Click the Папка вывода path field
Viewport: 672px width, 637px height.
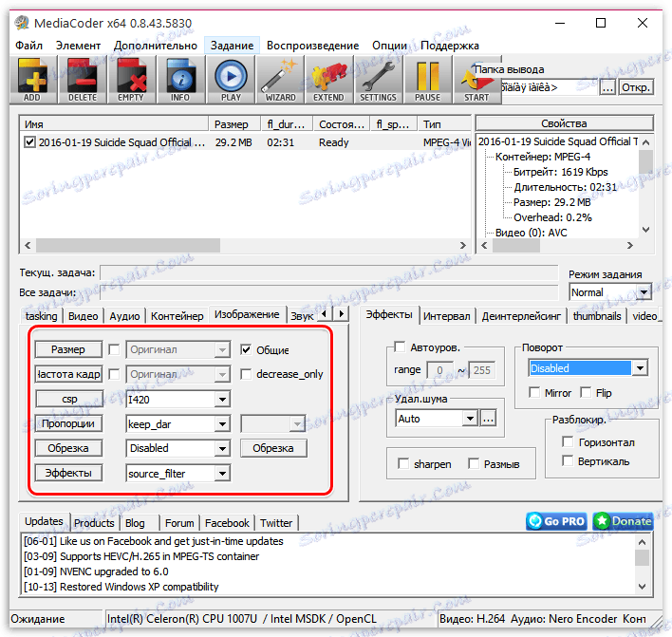[549, 87]
